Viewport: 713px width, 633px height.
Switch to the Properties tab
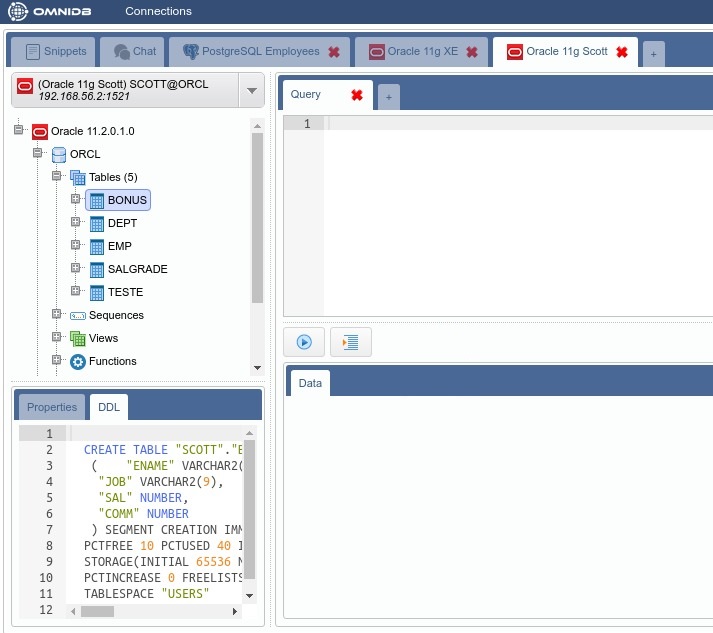(x=52, y=407)
